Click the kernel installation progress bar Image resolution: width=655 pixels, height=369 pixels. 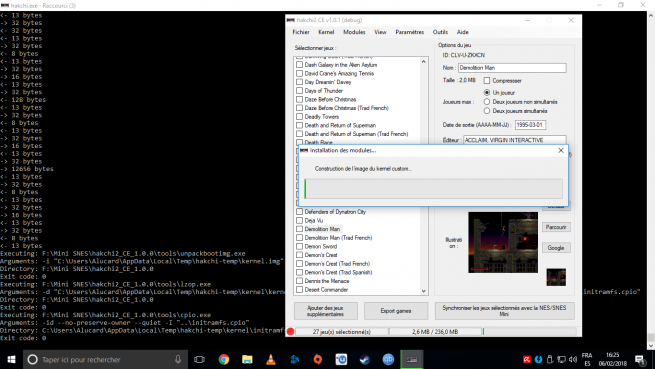434,189
